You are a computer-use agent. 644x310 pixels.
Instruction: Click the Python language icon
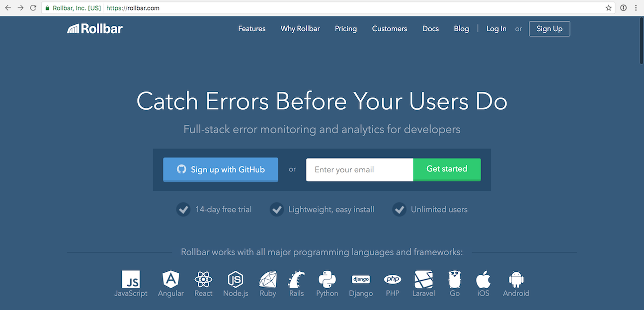click(x=326, y=279)
